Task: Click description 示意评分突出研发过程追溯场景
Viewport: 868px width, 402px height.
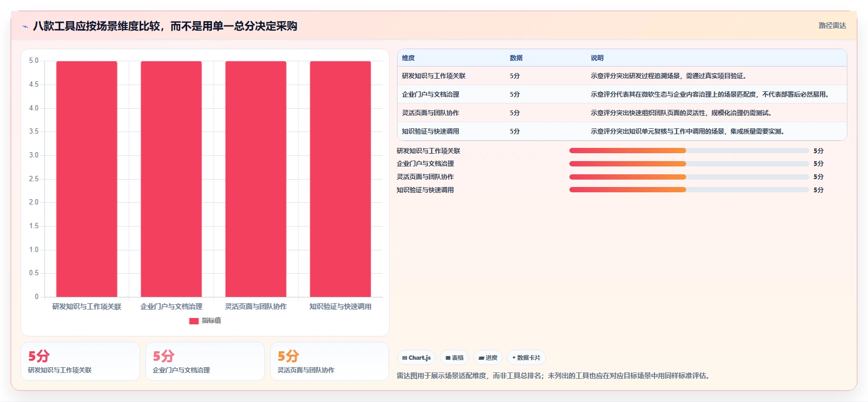Action: pyautogui.click(x=669, y=76)
